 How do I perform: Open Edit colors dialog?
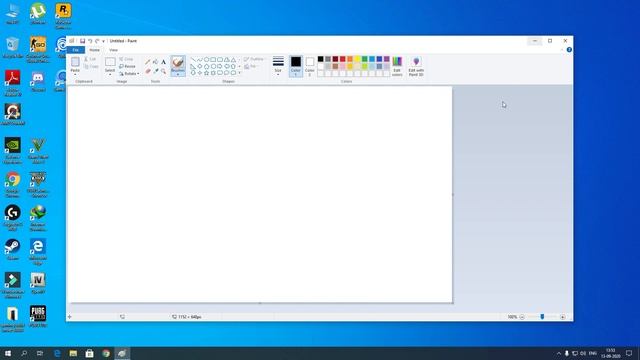(397, 67)
